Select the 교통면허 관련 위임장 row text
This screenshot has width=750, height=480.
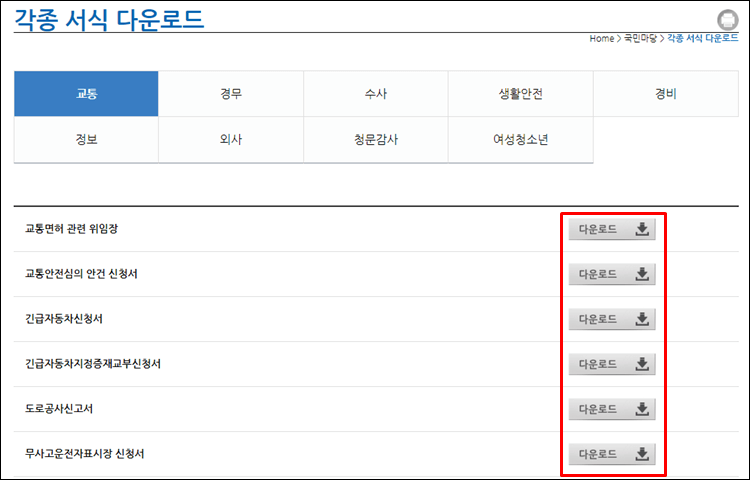click(71, 229)
